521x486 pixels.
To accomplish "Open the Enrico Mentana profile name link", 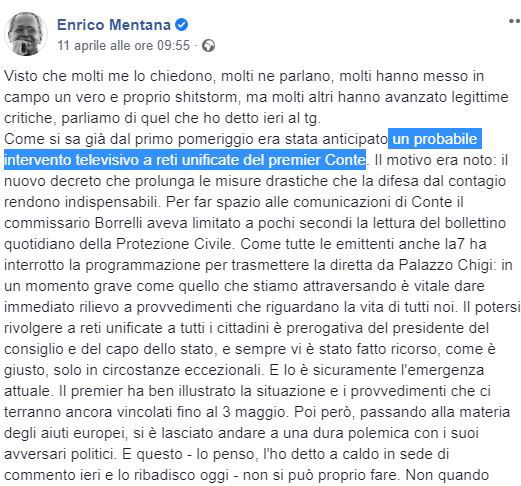I will click(x=114, y=25).
